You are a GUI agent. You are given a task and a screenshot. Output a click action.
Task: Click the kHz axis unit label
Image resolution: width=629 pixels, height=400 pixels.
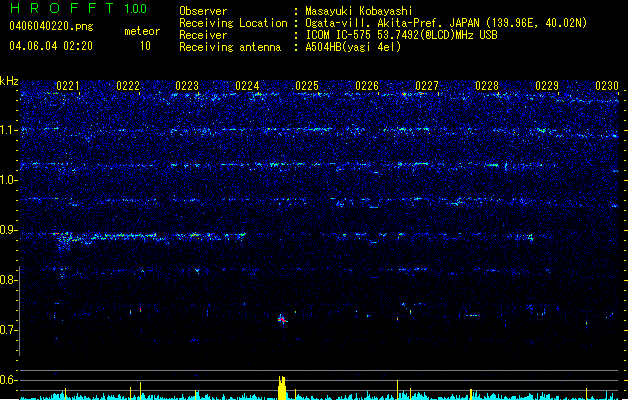coord(9,81)
